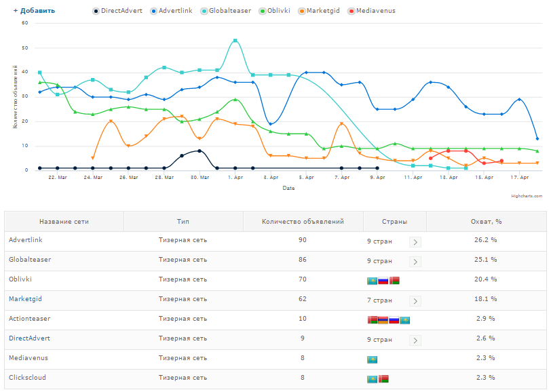
Task: Toggle the DirectAdvert series legend
Action: point(117,11)
